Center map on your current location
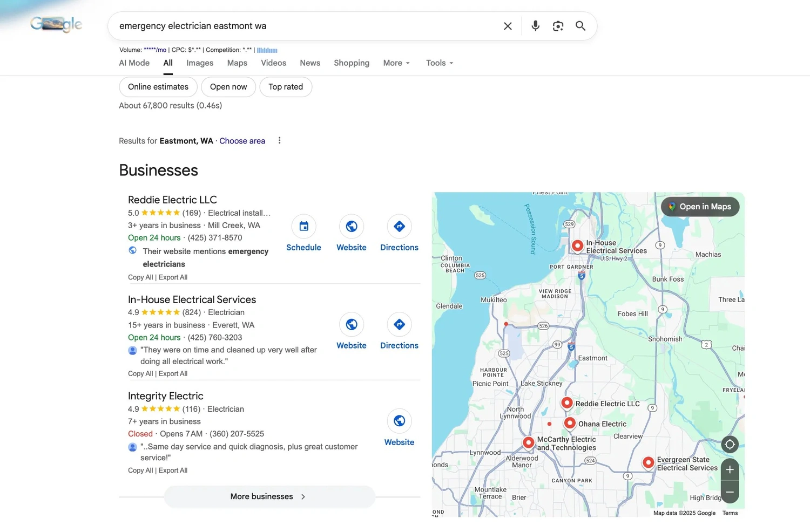Viewport: 810px width, 532px height. click(730, 445)
